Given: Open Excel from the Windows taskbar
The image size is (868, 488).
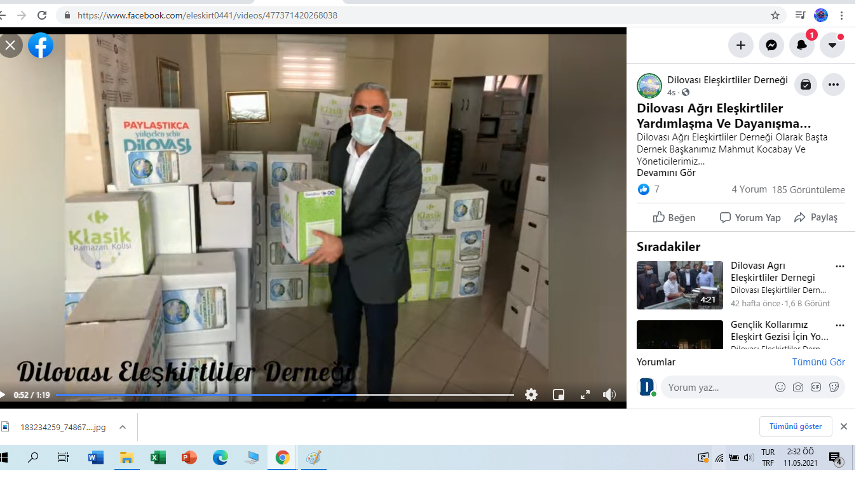Looking at the screenshot, I should coord(158,457).
